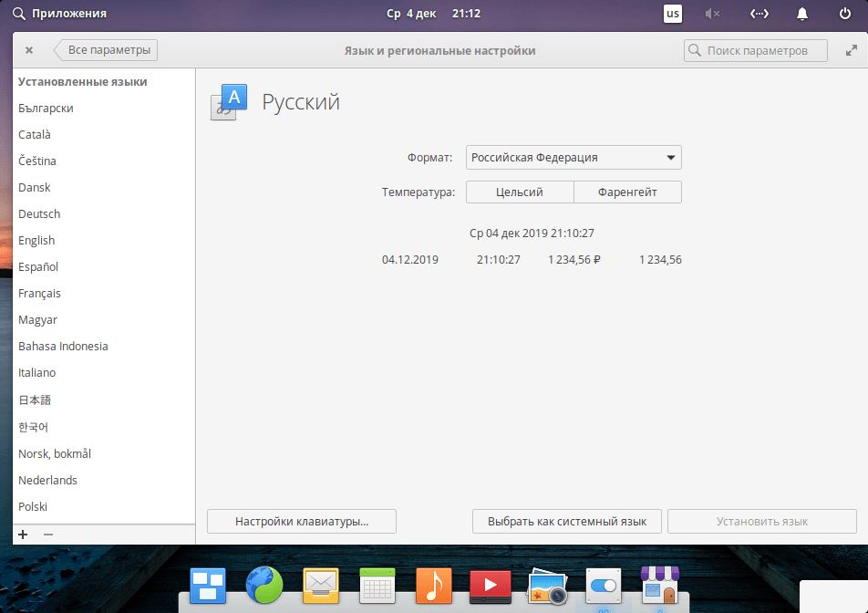This screenshot has width=868, height=613.
Task: Launch the Music app from the dock
Action: pyautogui.click(x=433, y=586)
